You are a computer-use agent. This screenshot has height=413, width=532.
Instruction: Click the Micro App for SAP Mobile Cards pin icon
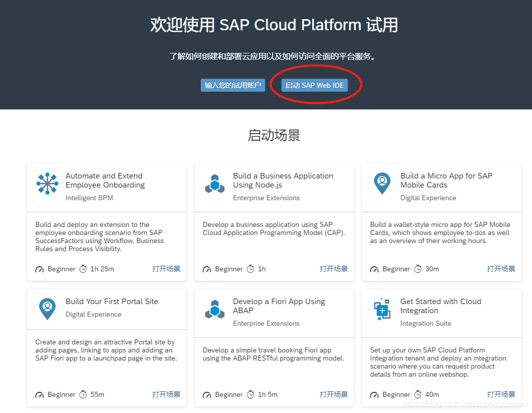[382, 183]
